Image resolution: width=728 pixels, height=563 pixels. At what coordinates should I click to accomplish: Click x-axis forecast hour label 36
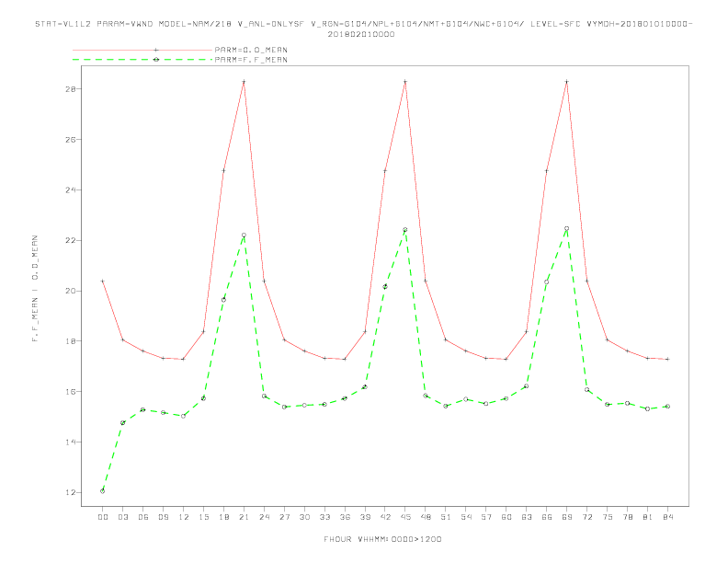[345, 517]
